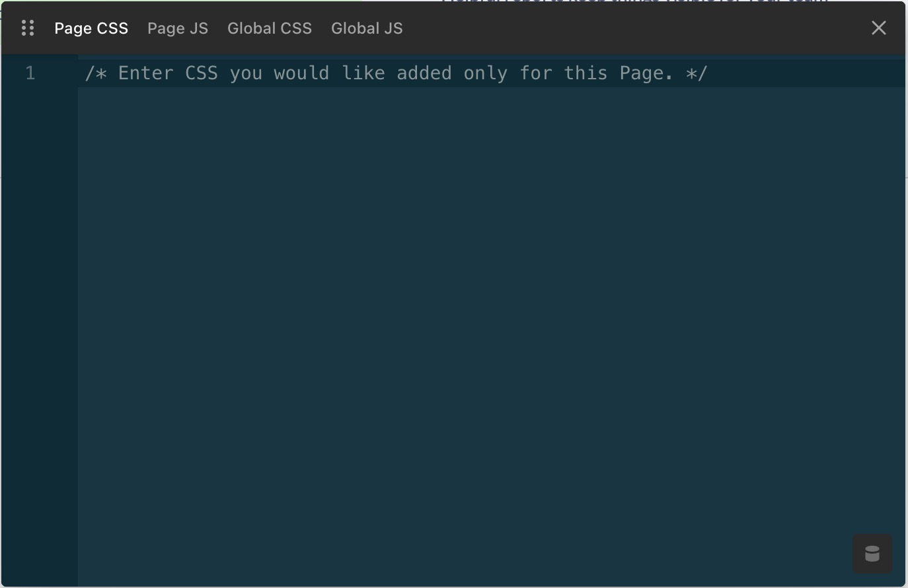The height and width of the screenshot is (588, 908).
Task: Place cursor on "CSS" in the comment line
Action: point(202,73)
